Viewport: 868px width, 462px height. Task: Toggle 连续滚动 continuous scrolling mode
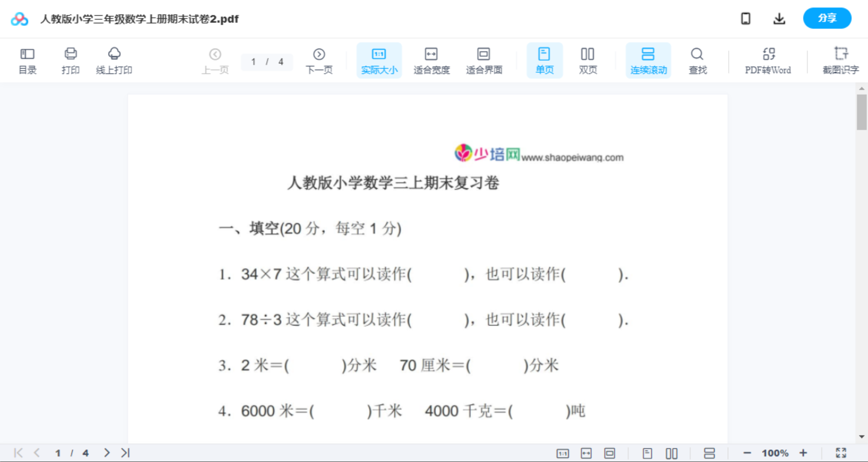(x=648, y=60)
